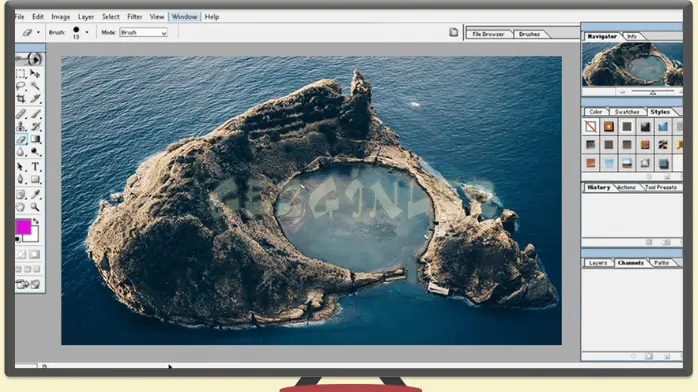
Task: Select the Move tool
Action: (x=35, y=74)
